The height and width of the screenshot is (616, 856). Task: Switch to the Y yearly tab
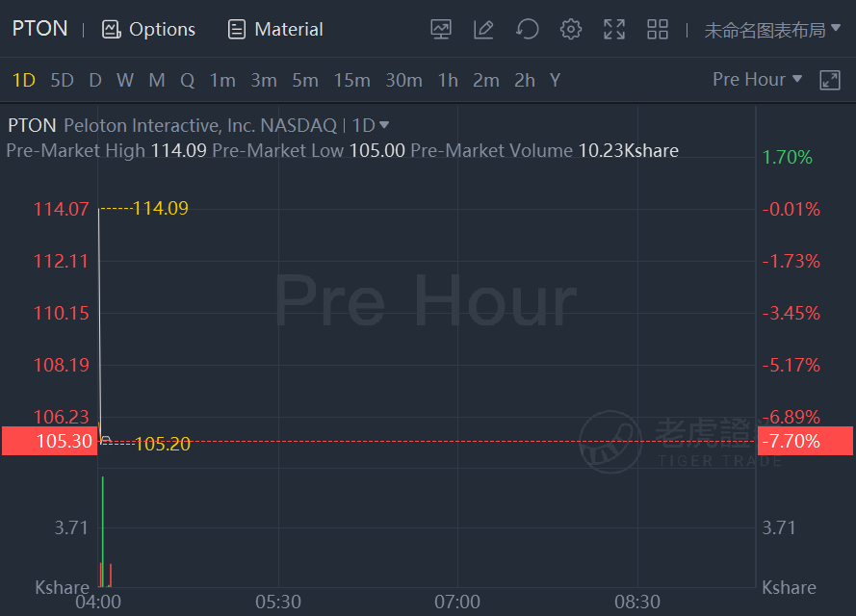555,80
